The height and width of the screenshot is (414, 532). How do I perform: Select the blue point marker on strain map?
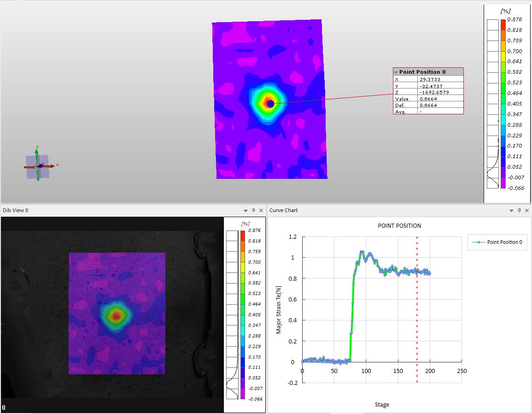pos(270,104)
